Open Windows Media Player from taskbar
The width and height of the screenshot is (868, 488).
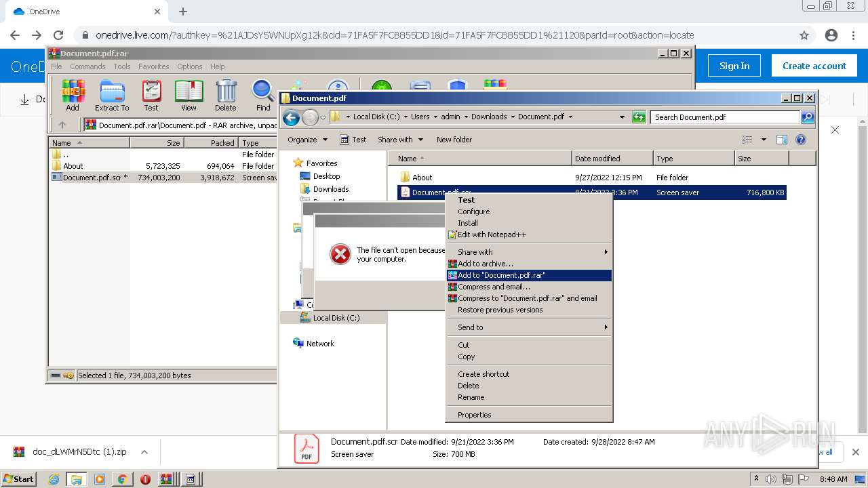click(x=100, y=479)
